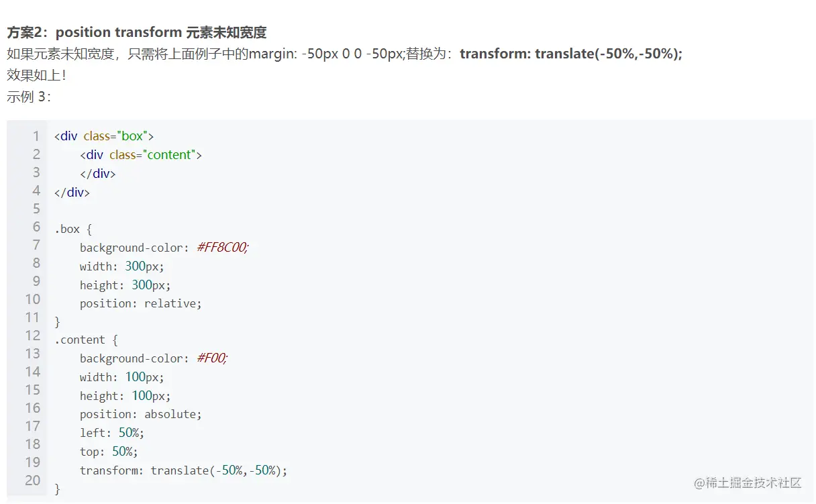Viewport: 816px width, 504px height.
Task: Click the text 示例 3:
Action: click(x=30, y=97)
